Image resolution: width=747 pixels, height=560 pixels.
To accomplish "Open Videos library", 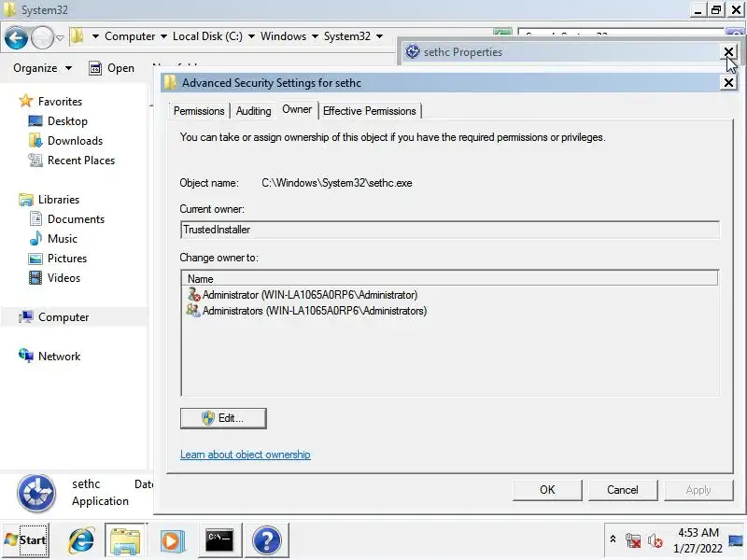I will (63, 277).
